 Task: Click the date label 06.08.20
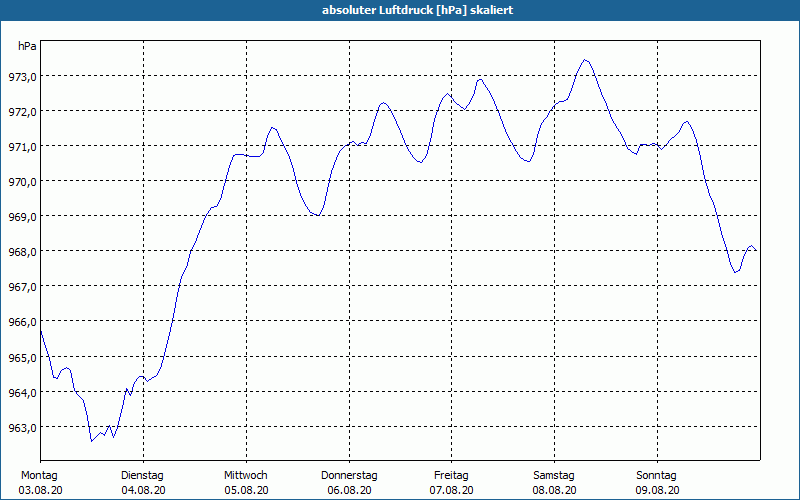click(349, 490)
